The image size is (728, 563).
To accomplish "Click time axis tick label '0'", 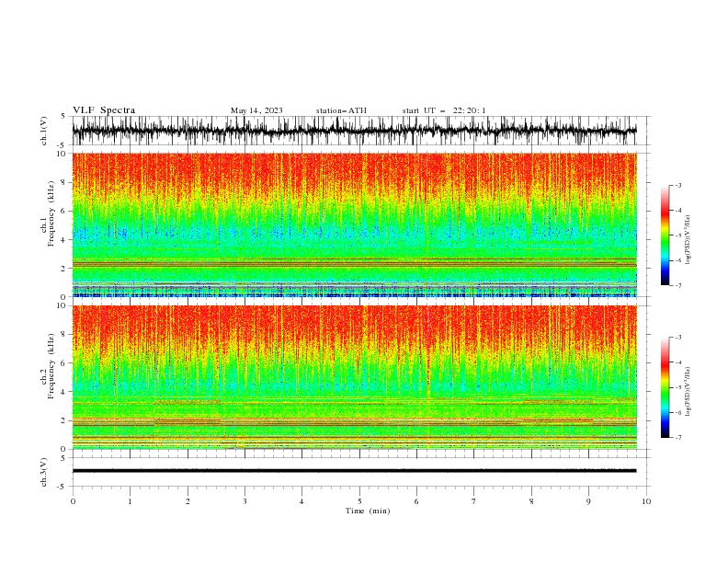I will coord(73,501).
